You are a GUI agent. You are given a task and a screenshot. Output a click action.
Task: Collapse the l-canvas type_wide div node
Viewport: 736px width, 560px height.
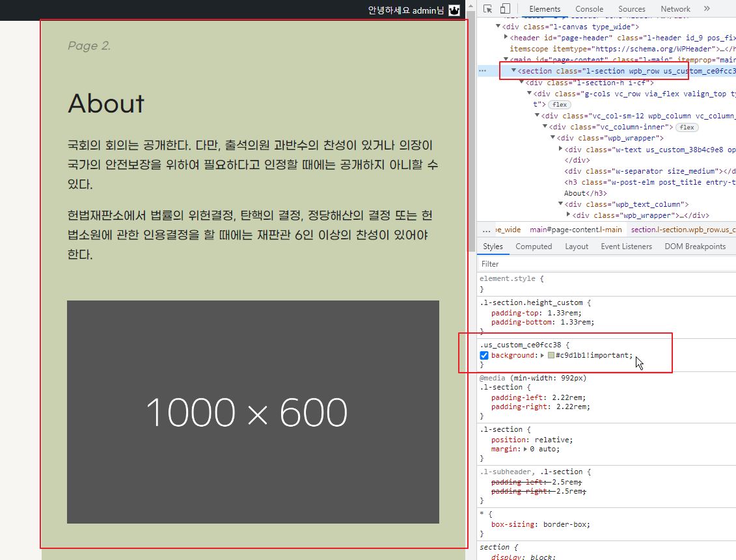pos(498,26)
